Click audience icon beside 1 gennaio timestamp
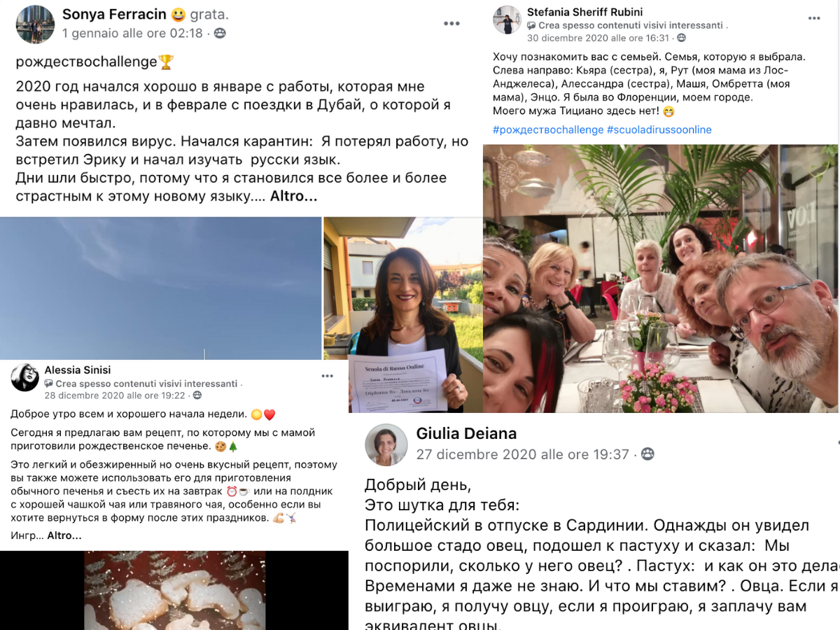Image resolution: width=840 pixels, height=630 pixels. pyautogui.click(x=220, y=33)
